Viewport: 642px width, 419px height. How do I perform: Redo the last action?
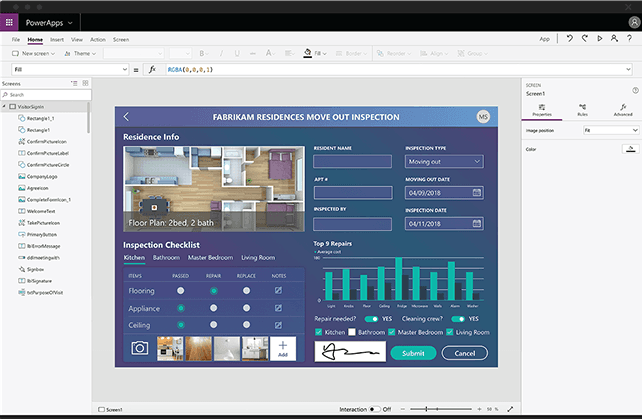(x=585, y=39)
